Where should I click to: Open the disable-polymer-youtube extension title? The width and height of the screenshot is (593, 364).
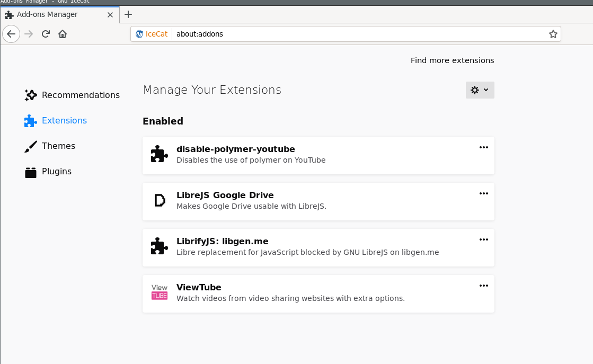(236, 149)
